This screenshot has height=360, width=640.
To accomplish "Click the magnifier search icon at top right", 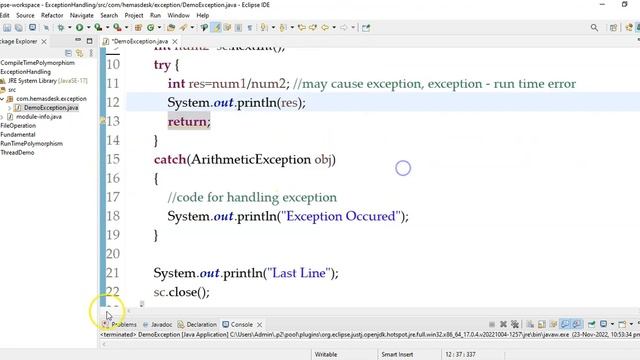I will coord(594,28).
